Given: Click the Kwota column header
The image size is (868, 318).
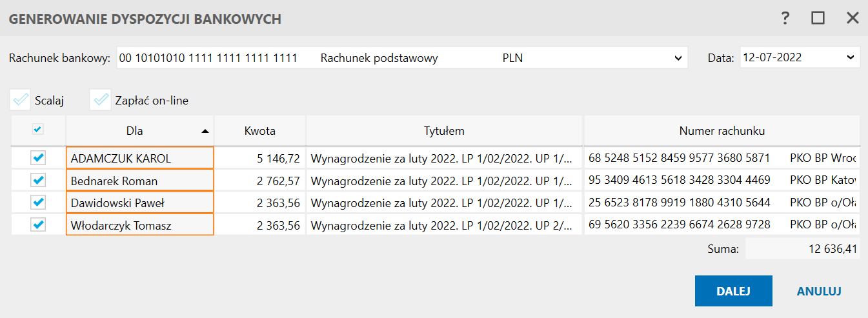Looking at the screenshot, I should click(260, 131).
